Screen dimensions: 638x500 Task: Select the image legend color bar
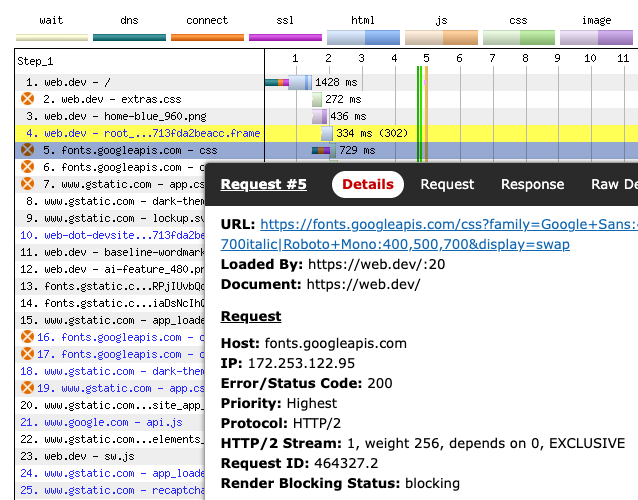(x=596, y=37)
